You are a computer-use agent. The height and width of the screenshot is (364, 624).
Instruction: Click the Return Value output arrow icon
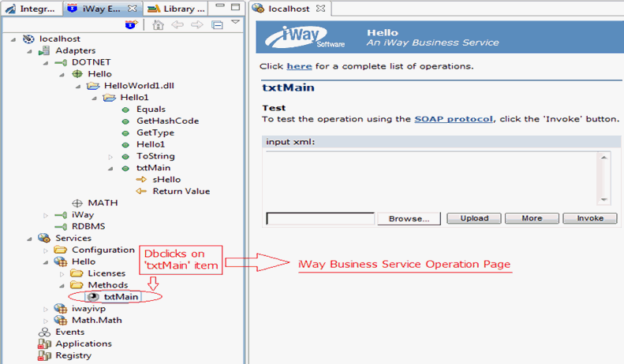(x=141, y=191)
